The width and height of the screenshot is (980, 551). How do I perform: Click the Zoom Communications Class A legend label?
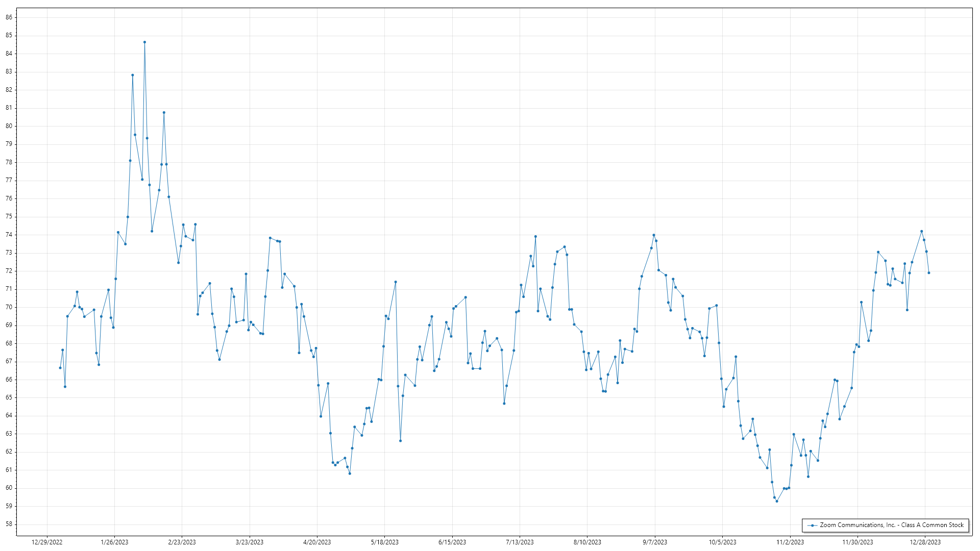[x=891, y=525]
